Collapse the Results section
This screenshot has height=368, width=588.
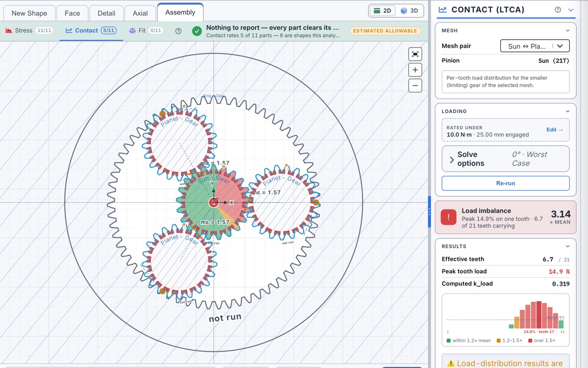(x=568, y=246)
